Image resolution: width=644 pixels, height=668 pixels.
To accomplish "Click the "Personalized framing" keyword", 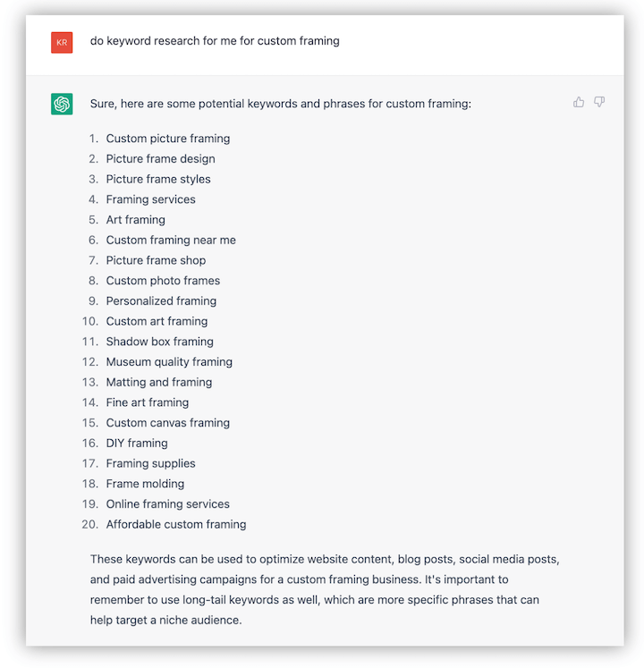I will coord(161,301).
